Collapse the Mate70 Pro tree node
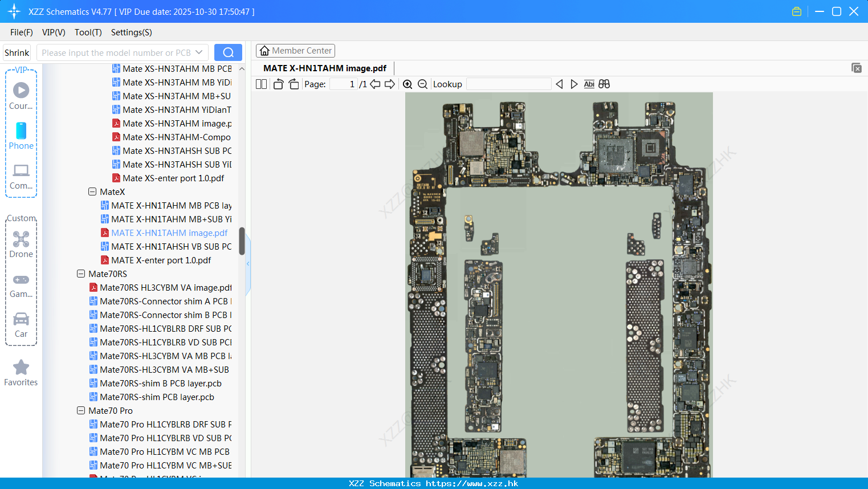868x489 pixels. pyautogui.click(x=81, y=411)
